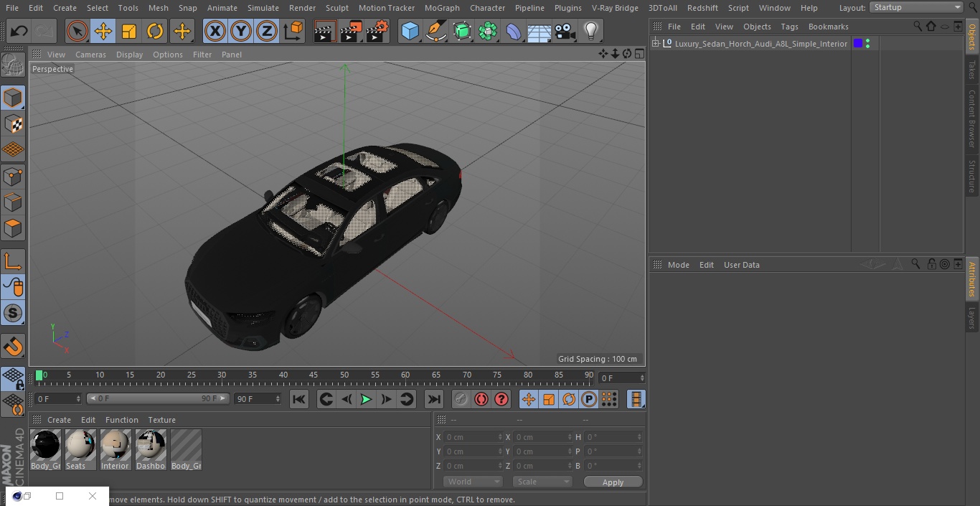Open the World coordinate dropdown
The image size is (980, 506).
tap(473, 482)
